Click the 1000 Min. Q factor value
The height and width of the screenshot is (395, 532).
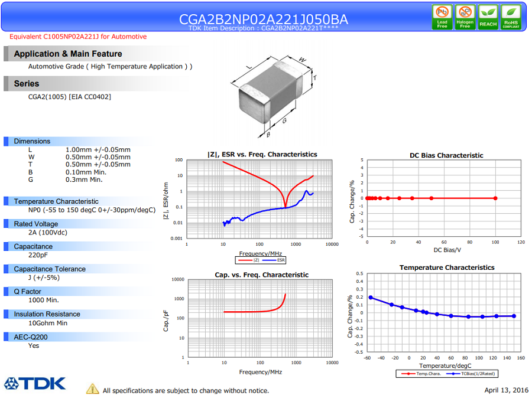(43, 300)
